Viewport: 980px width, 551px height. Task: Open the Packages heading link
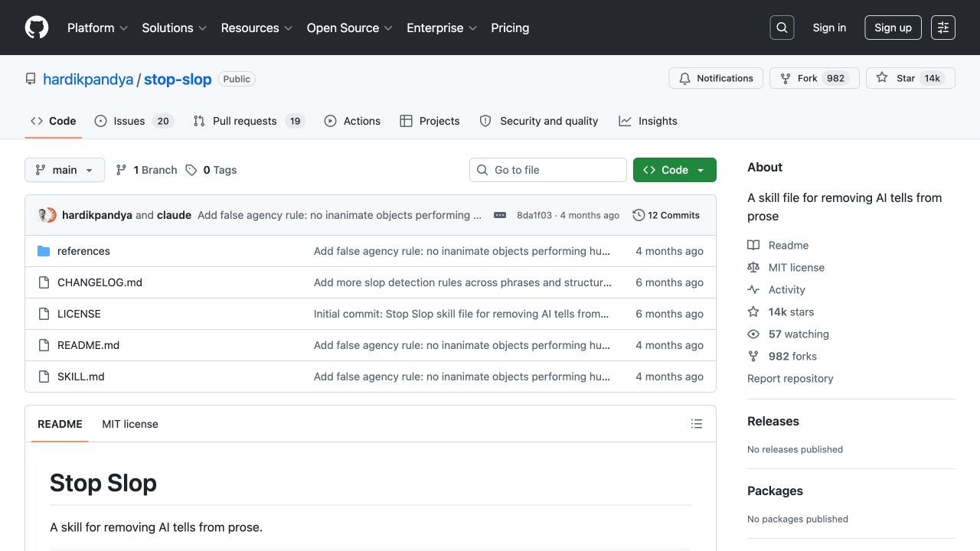(x=775, y=491)
